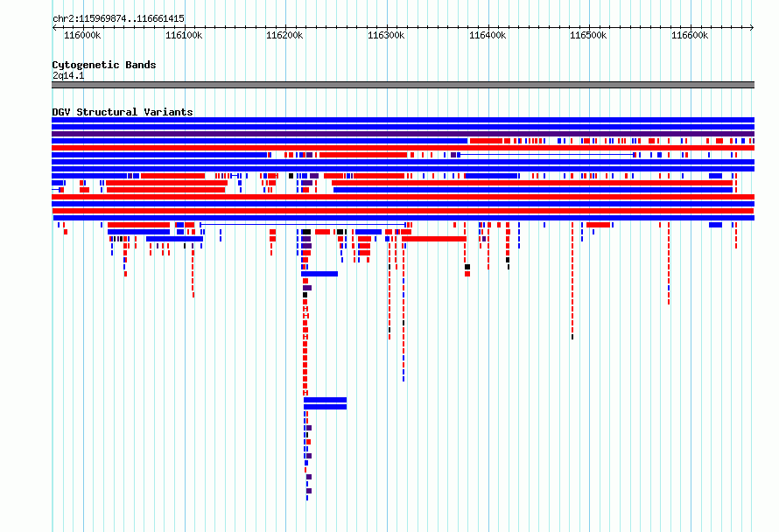Click the 116500k ruler label

[588, 35]
